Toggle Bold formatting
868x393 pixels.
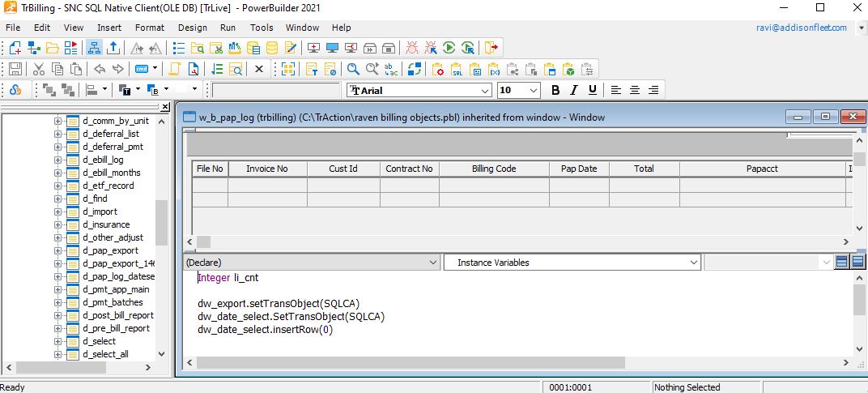tap(555, 90)
